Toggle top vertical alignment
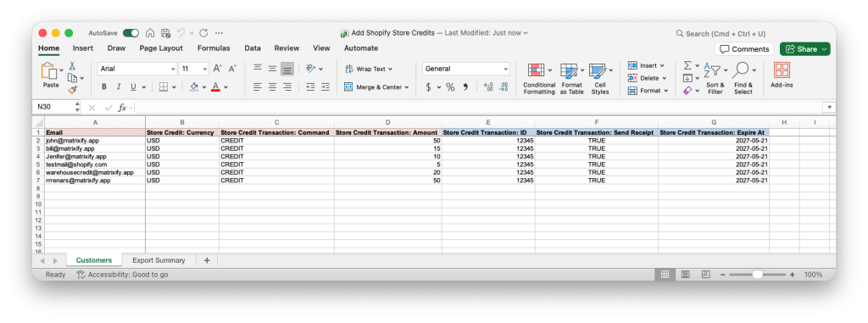 pos(258,68)
